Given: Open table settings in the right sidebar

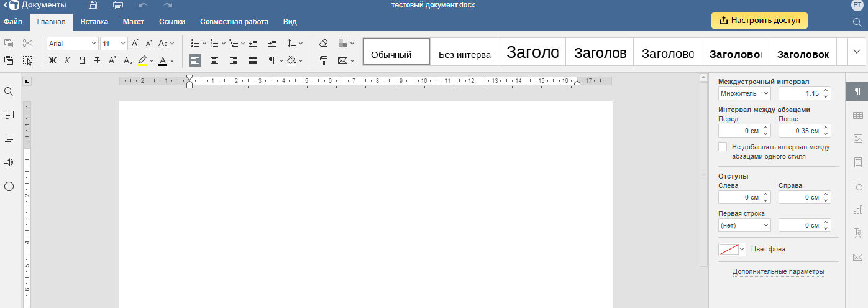Looking at the screenshot, I should 858,115.
